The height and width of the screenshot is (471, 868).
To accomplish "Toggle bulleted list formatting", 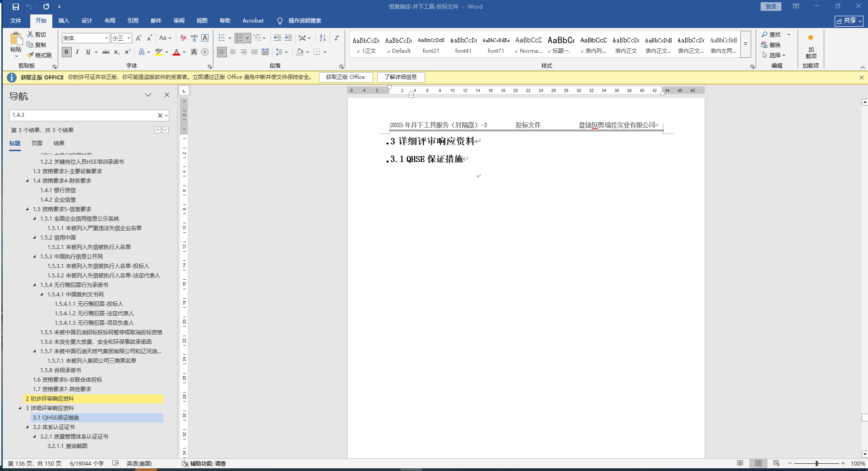I will coord(222,38).
